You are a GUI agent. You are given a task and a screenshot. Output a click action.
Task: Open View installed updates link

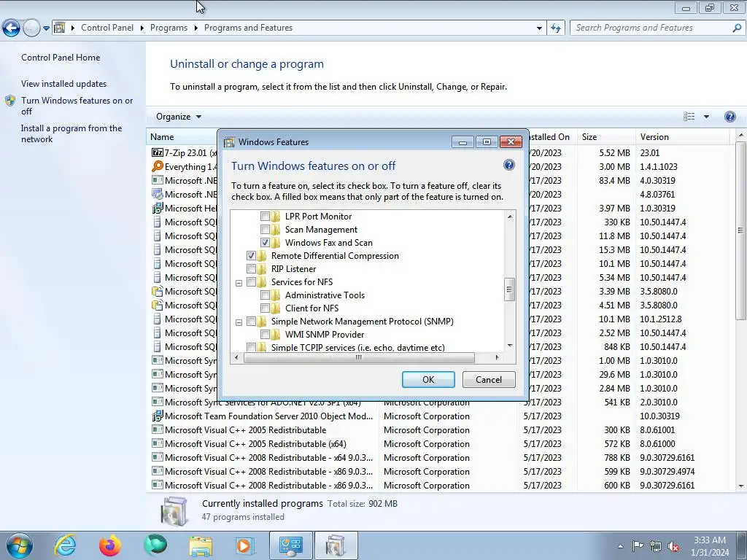coord(64,84)
